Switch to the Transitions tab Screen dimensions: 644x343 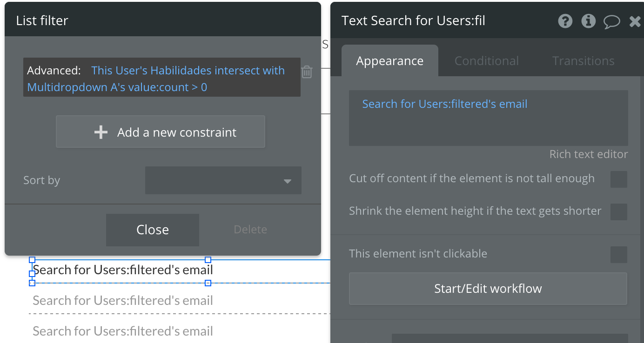(x=583, y=61)
